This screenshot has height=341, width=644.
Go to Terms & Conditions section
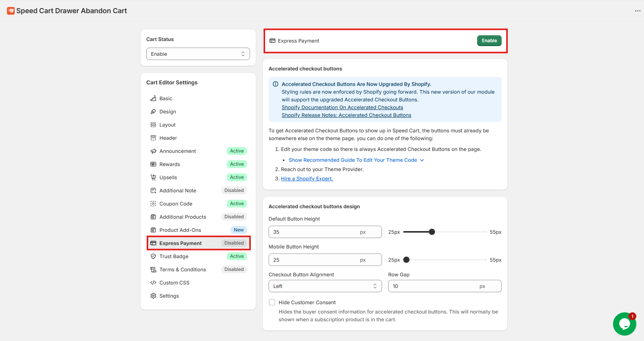click(182, 269)
